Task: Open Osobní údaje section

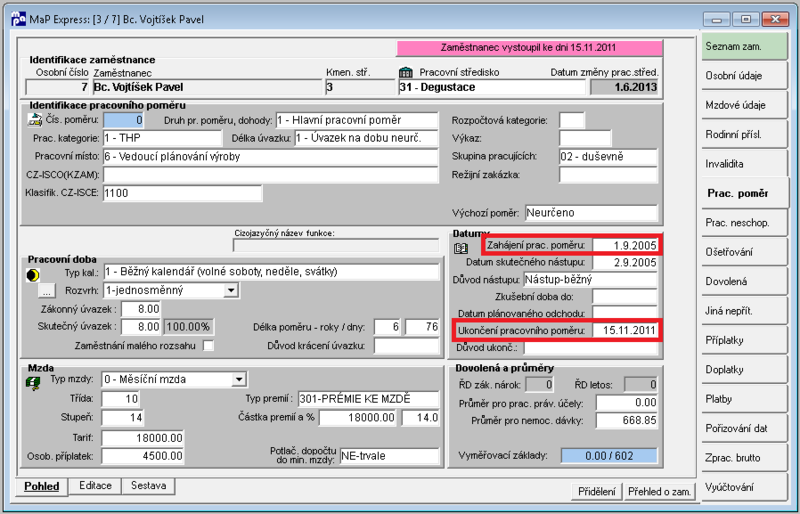Action: pyautogui.click(x=744, y=76)
